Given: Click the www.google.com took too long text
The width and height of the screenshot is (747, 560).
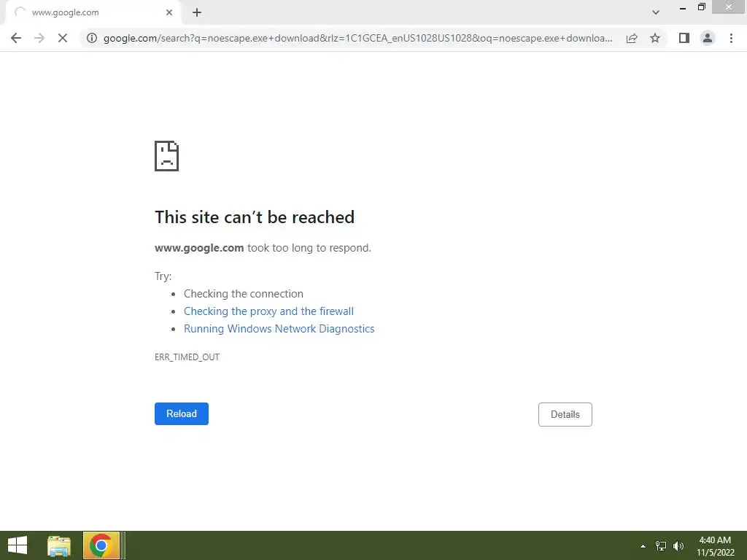Looking at the screenshot, I should pyautogui.click(x=263, y=248).
